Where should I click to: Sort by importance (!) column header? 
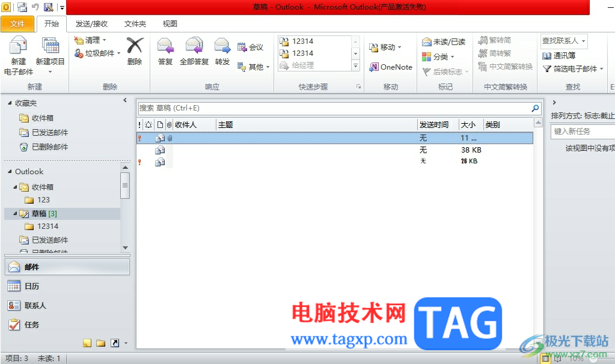click(x=139, y=124)
